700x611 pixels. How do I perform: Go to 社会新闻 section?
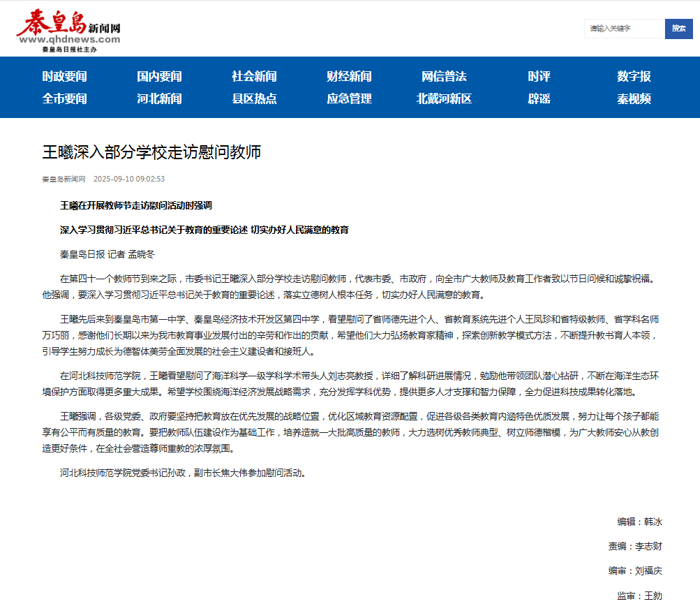click(254, 77)
